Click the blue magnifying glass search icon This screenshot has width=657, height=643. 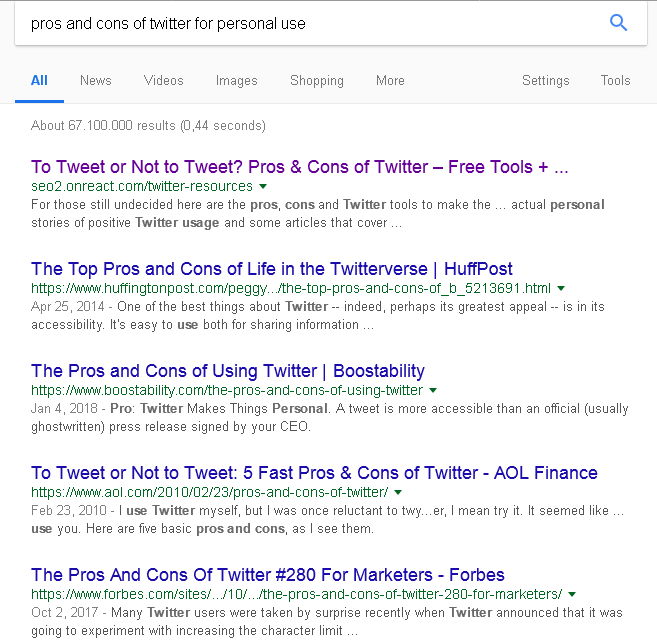[618, 23]
